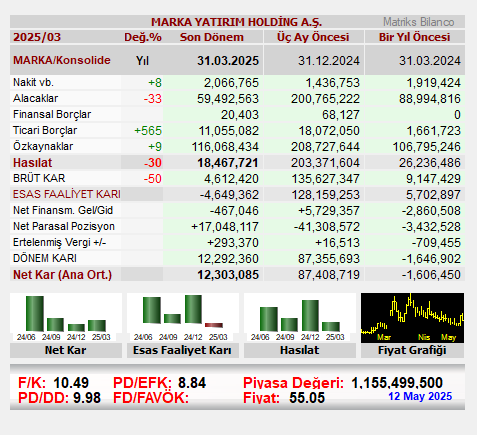Screen dimensions: 477x435
Task: Click the value 116,068,434
Action: 225,147
